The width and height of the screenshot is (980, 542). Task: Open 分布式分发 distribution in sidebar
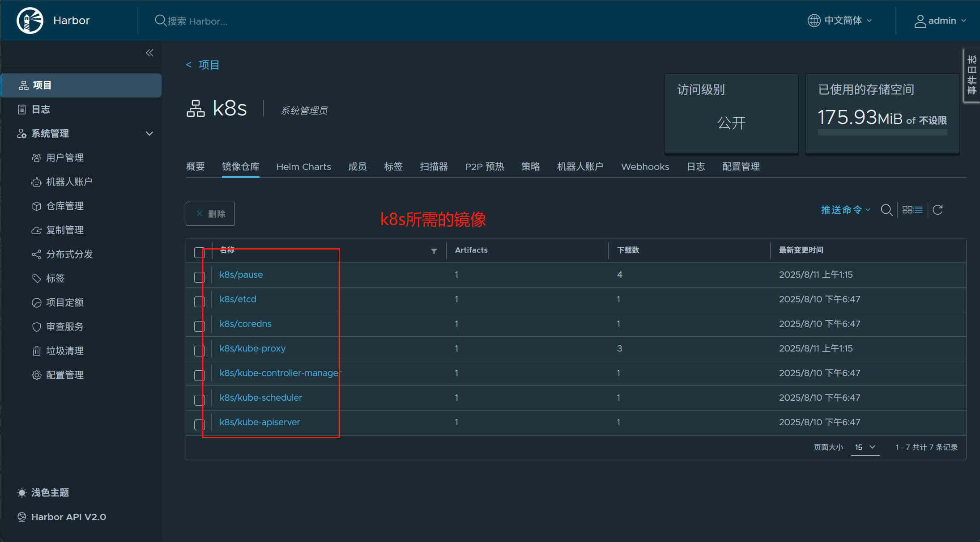coord(69,254)
